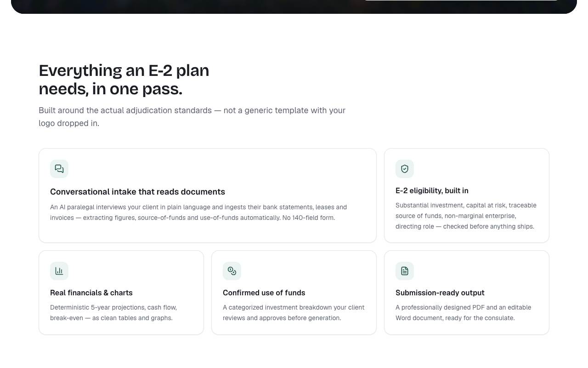The width and height of the screenshot is (588, 368).
Task: Click the substantial investment description text
Action: coord(466,216)
